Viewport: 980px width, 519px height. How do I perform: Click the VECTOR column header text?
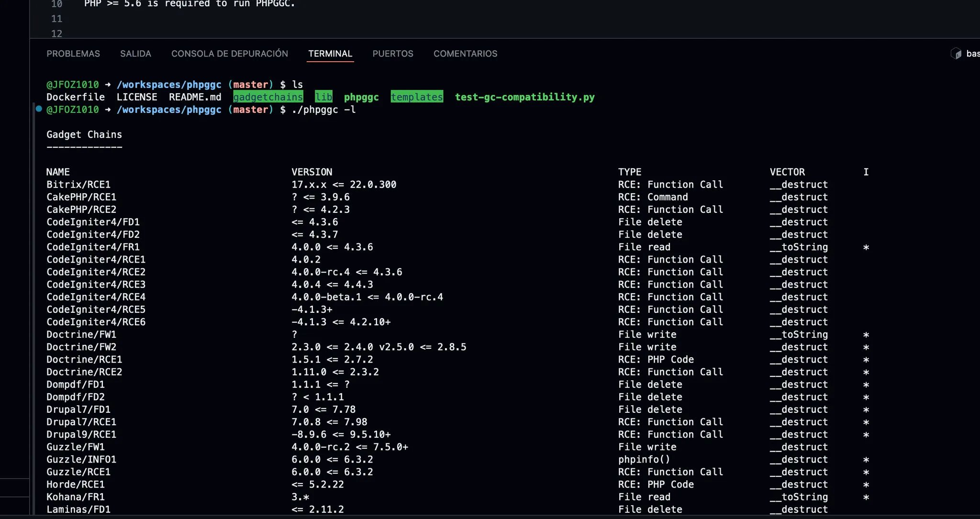tap(787, 172)
